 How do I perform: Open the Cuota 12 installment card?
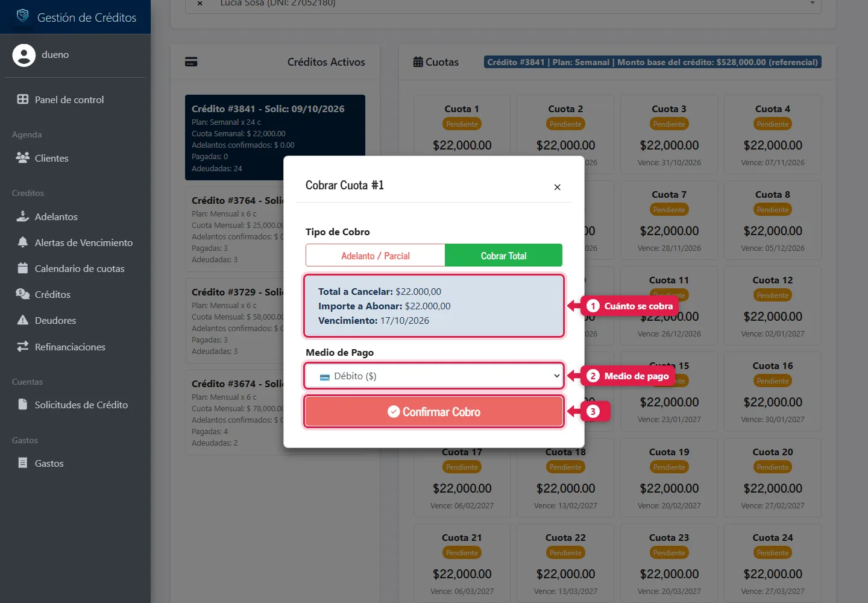[773, 306]
